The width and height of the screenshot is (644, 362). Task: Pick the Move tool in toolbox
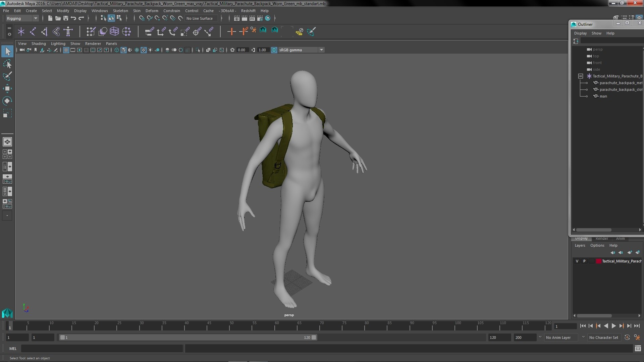point(7,88)
